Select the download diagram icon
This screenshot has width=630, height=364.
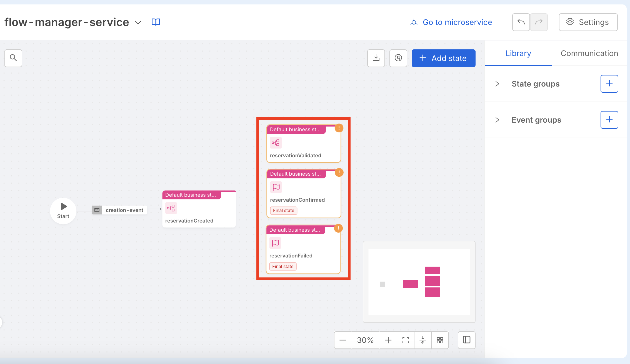point(376,58)
